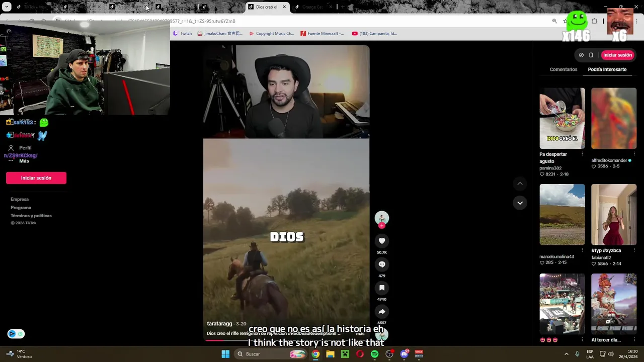Open the Más menu item in the sidebar

click(x=24, y=161)
